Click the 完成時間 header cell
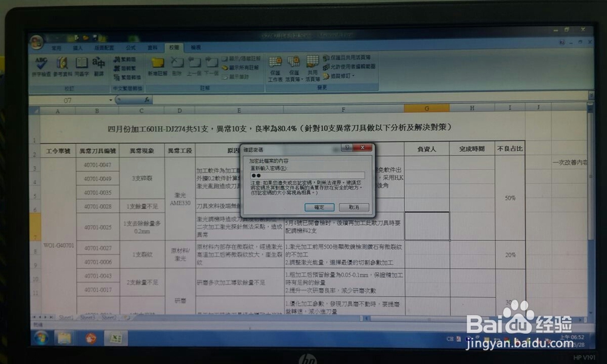Image resolution: width=607 pixels, height=364 pixels. 472,149
